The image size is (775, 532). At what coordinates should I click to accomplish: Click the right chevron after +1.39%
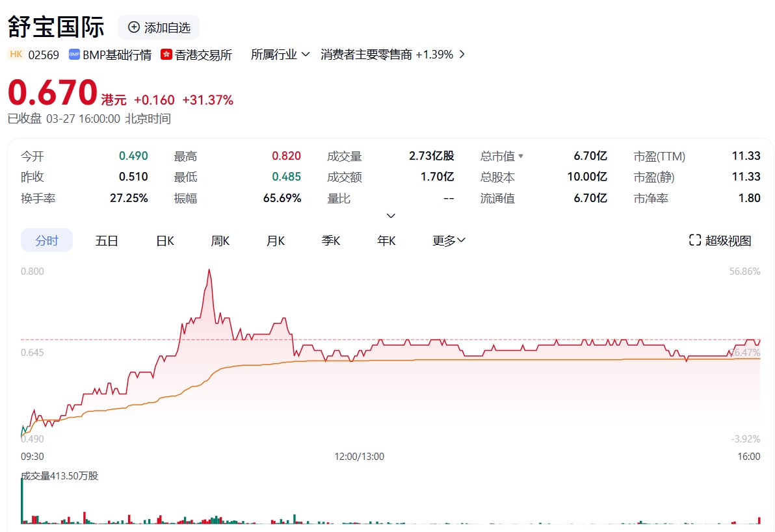coord(462,55)
